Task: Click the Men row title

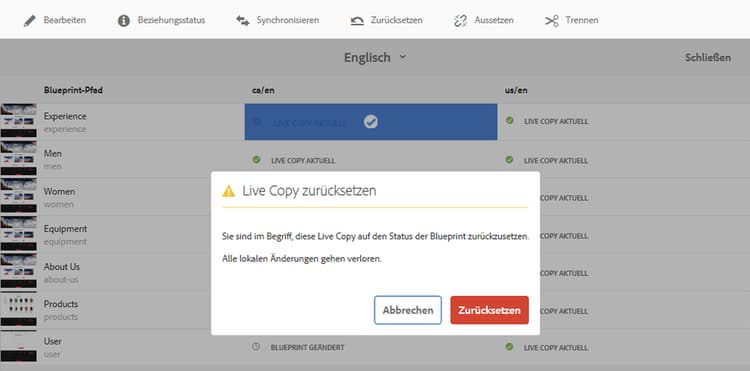Action: click(53, 154)
